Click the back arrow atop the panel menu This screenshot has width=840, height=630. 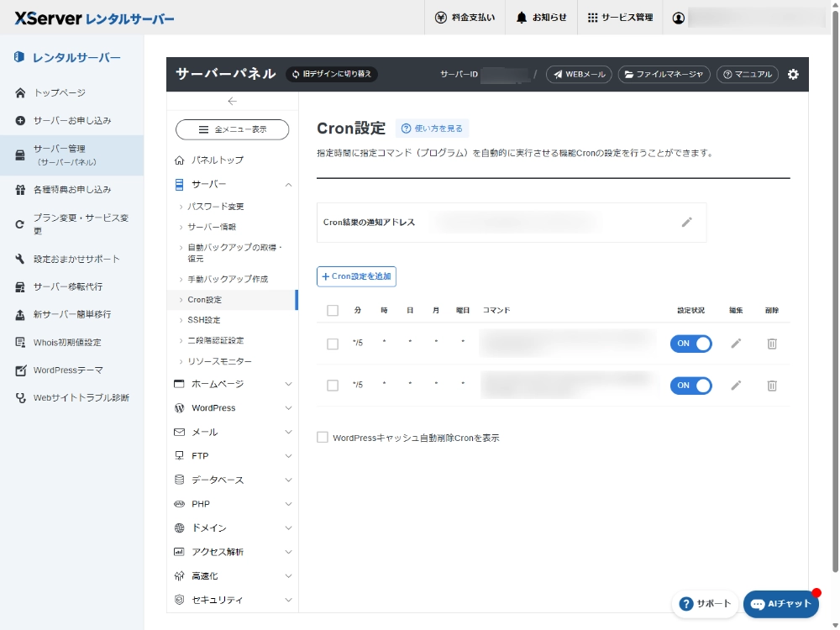[x=232, y=102]
